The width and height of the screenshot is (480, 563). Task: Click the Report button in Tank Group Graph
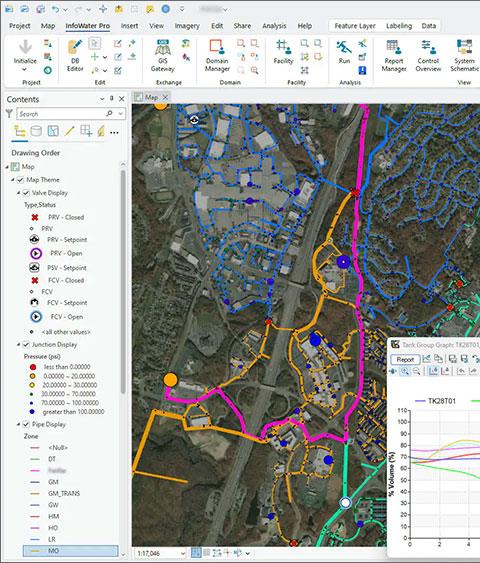click(x=405, y=359)
